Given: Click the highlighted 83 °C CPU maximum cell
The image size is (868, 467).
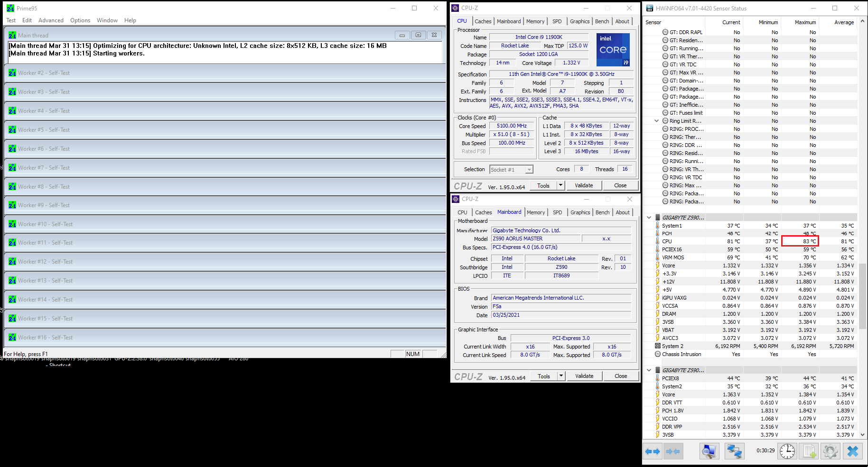Looking at the screenshot, I should pos(800,241).
